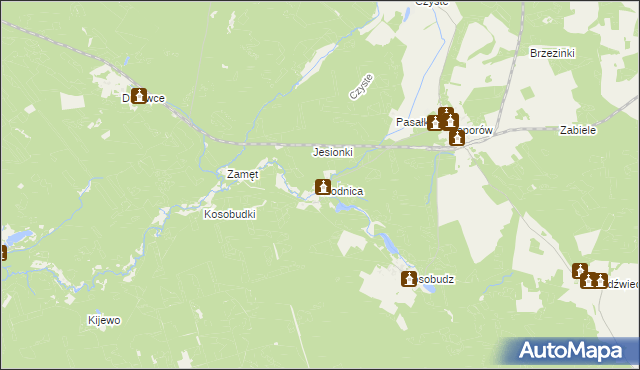Open the church marker at Kosobudz
The width and height of the screenshot is (640, 370).
(x=409, y=279)
